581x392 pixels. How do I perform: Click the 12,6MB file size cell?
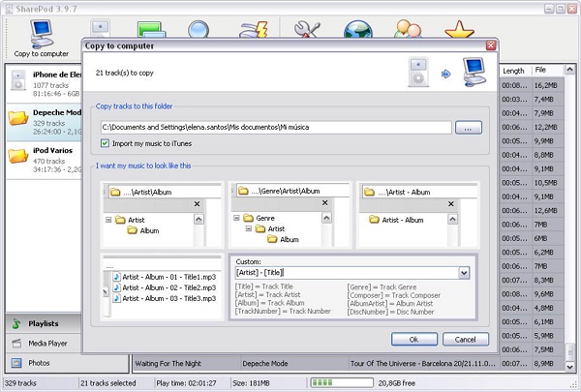click(x=546, y=210)
